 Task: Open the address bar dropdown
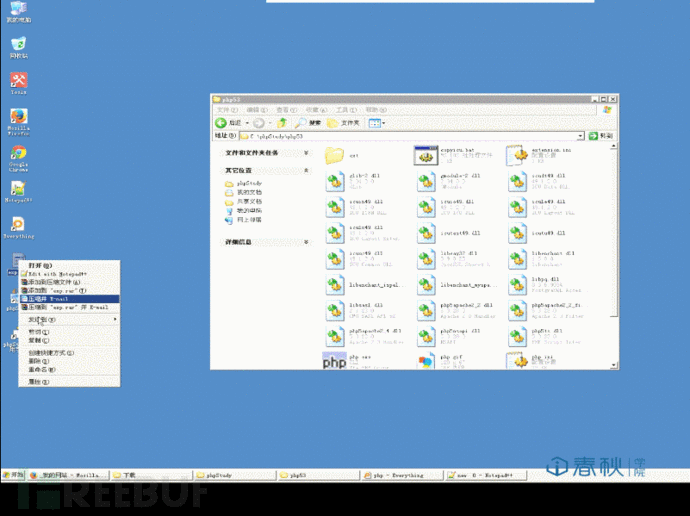[x=580, y=136]
